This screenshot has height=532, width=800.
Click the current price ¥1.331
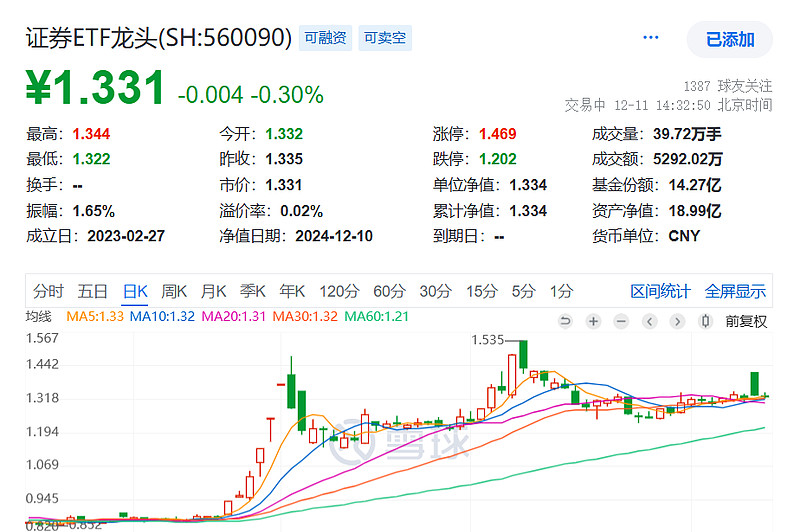[95, 88]
